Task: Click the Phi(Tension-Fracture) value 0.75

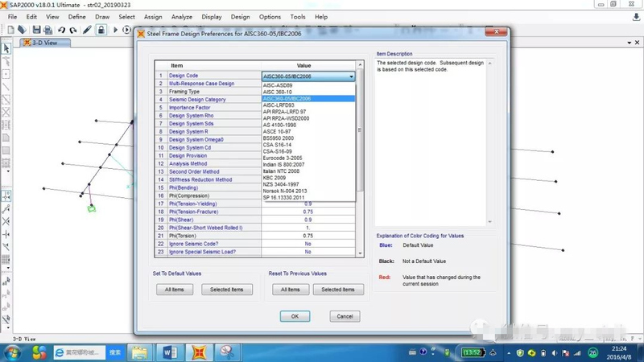Action: pyautogui.click(x=308, y=212)
